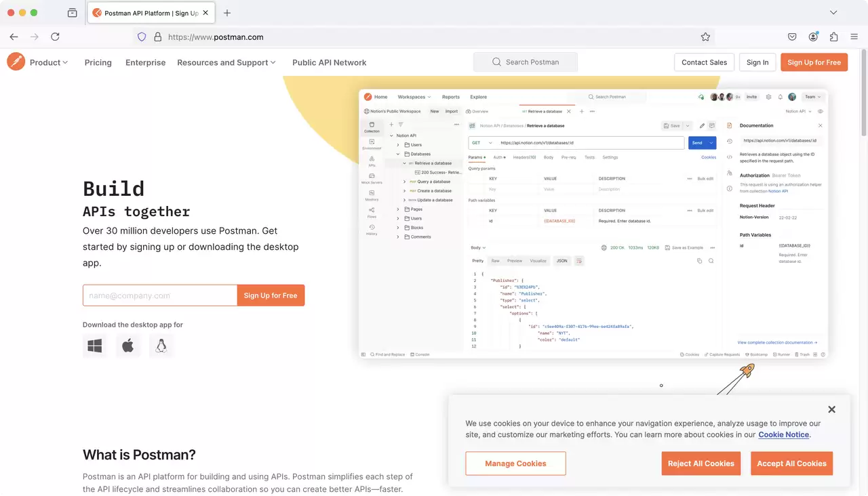Click Sign Up for Free beside email field
Viewport: 868px width, 496px height.
point(271,295)
